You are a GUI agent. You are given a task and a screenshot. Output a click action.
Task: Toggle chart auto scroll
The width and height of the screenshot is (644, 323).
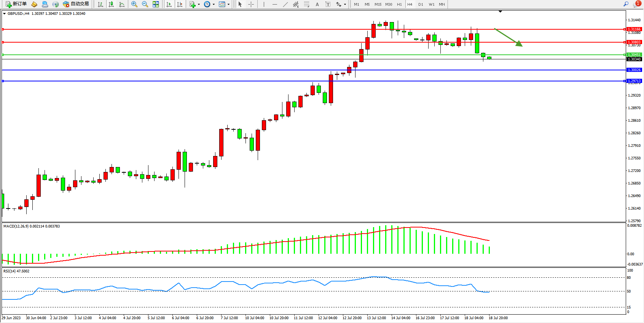169,4
